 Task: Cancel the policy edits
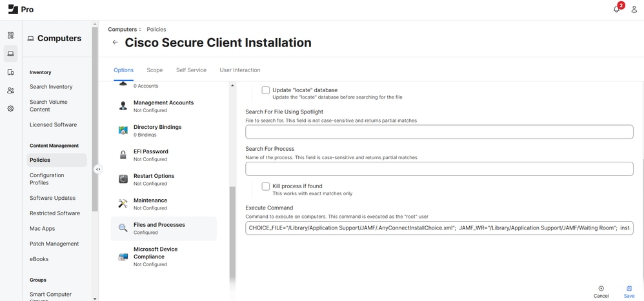click(601, 291)
